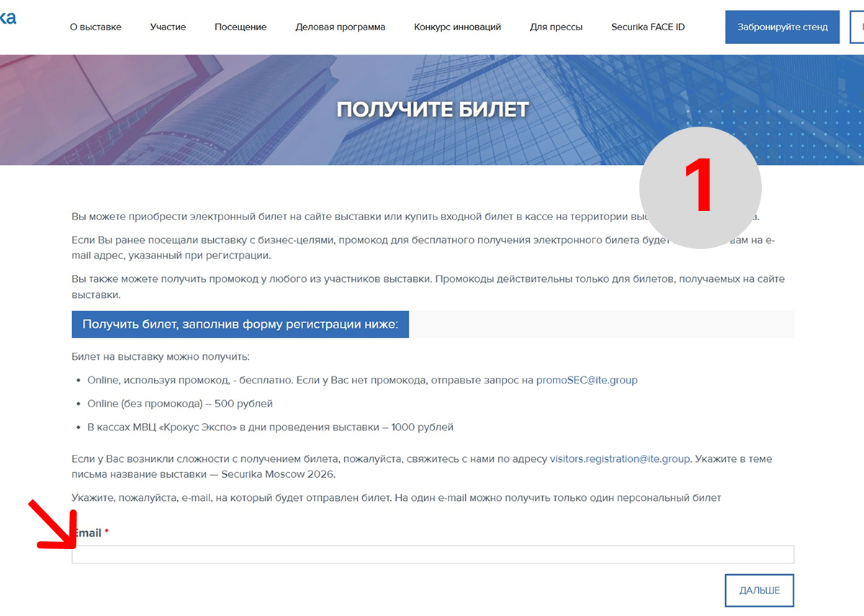Image resolution: width=864 pixels, height=616 pixels.
Task: Select the blue Получить билет registration form tab
Action: (x=240, y=325)
